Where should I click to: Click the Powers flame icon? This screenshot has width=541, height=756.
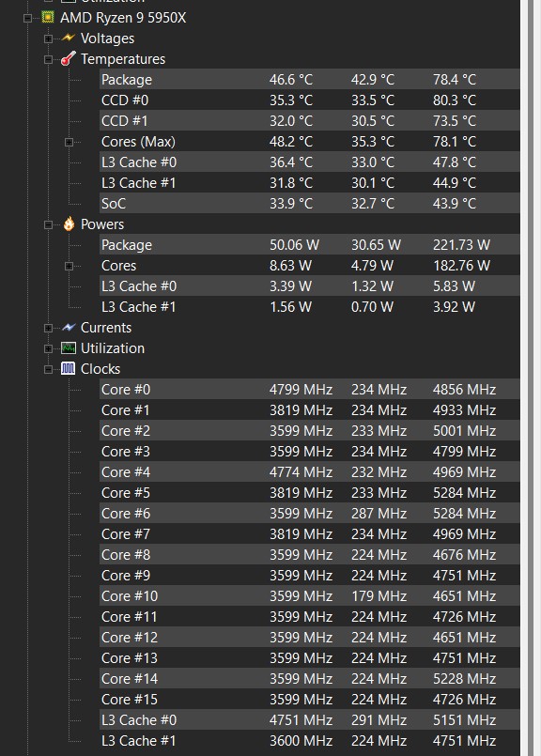[69, 224]
